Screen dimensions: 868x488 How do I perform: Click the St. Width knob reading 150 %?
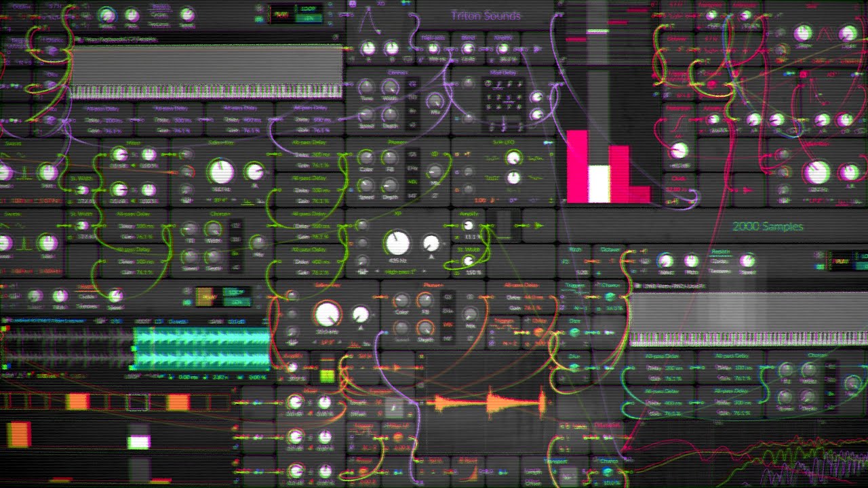point(469,261)
